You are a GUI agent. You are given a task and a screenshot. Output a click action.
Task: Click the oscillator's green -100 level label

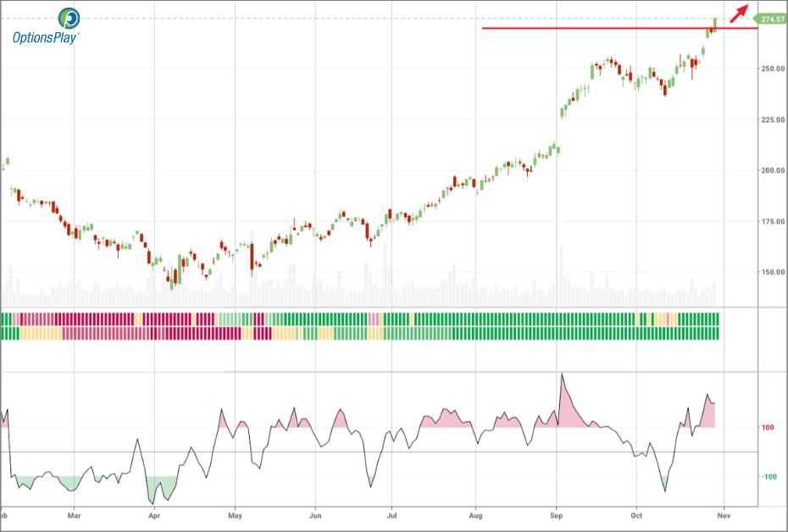click(767, 477)
